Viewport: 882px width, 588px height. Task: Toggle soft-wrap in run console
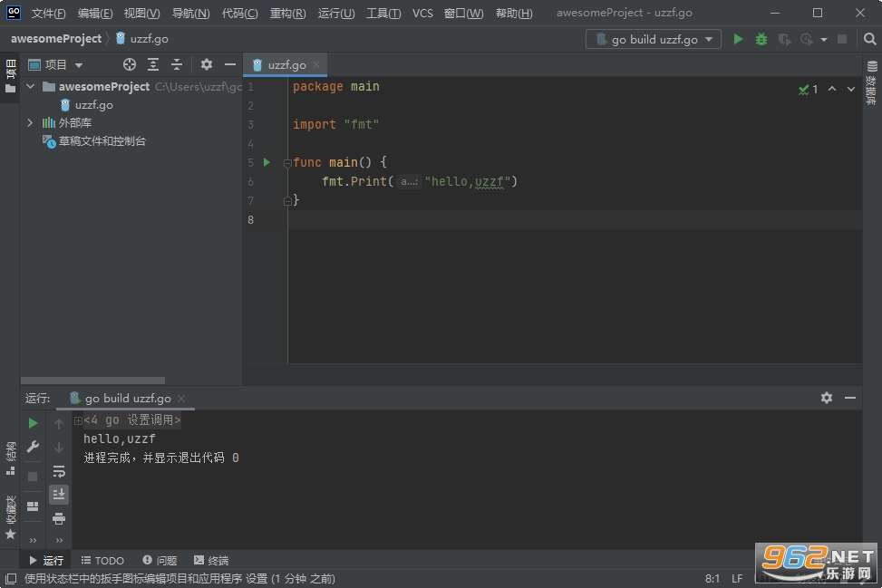point(59,471)
